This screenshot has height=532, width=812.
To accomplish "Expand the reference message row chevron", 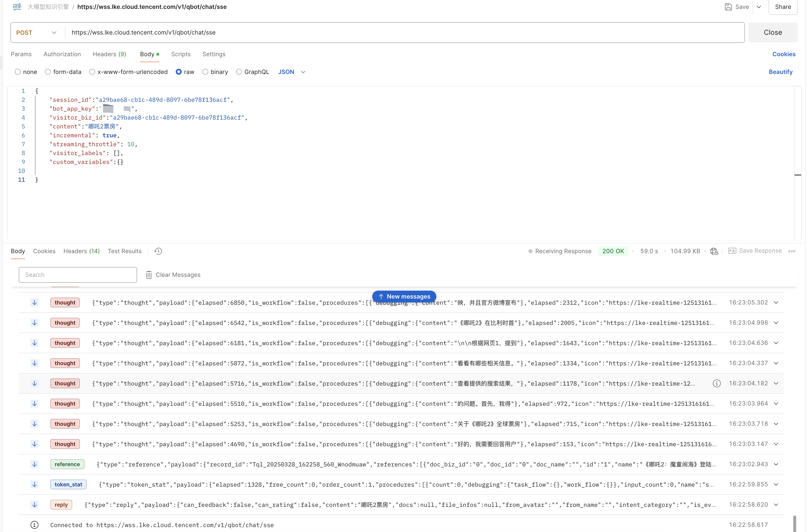I will pyautogui.click(x=776, y=464).
